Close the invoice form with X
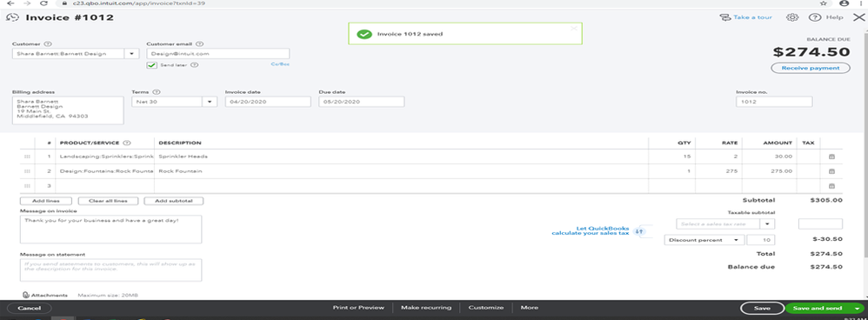This screenshot has height=320, width=868. click(858, 17)
